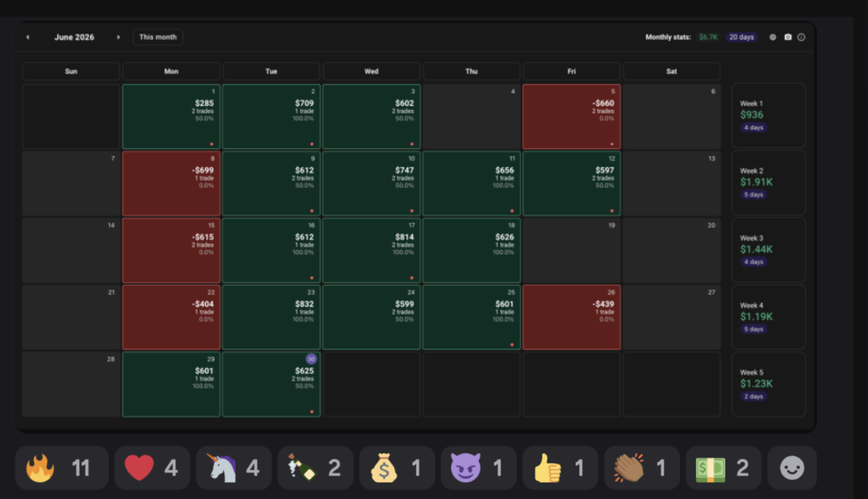Open the add reaction smiley picker
The image size is (868, 499).
pos(792,468)
